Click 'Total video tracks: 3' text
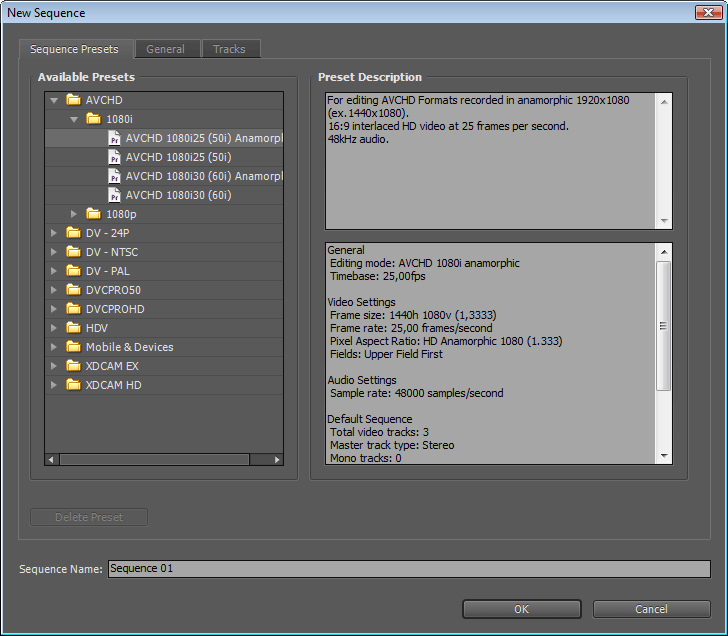 coord(379,432)
